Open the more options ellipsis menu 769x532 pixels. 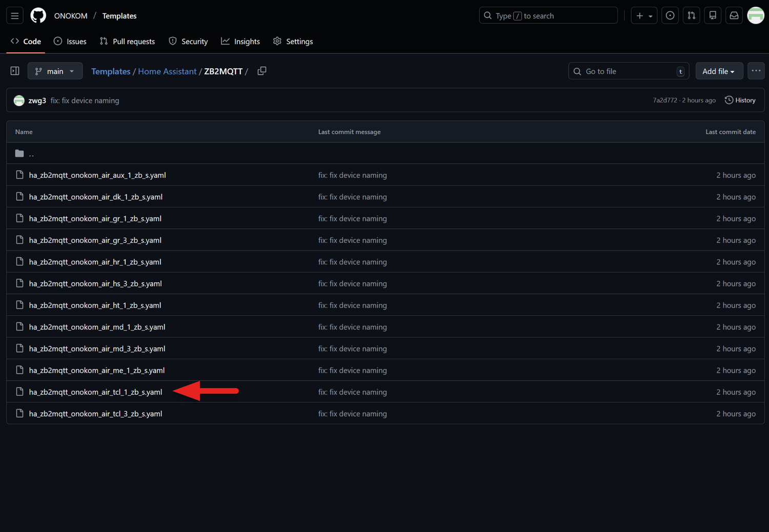click(756, 71)
